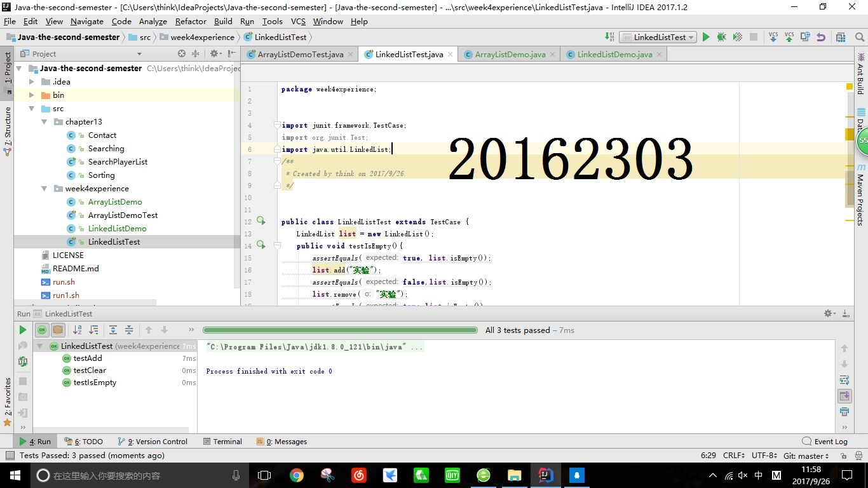The height and width of the screenshot is (488, 868).
Task: Select testClear in the test results
Action: [x=90, y=370]
